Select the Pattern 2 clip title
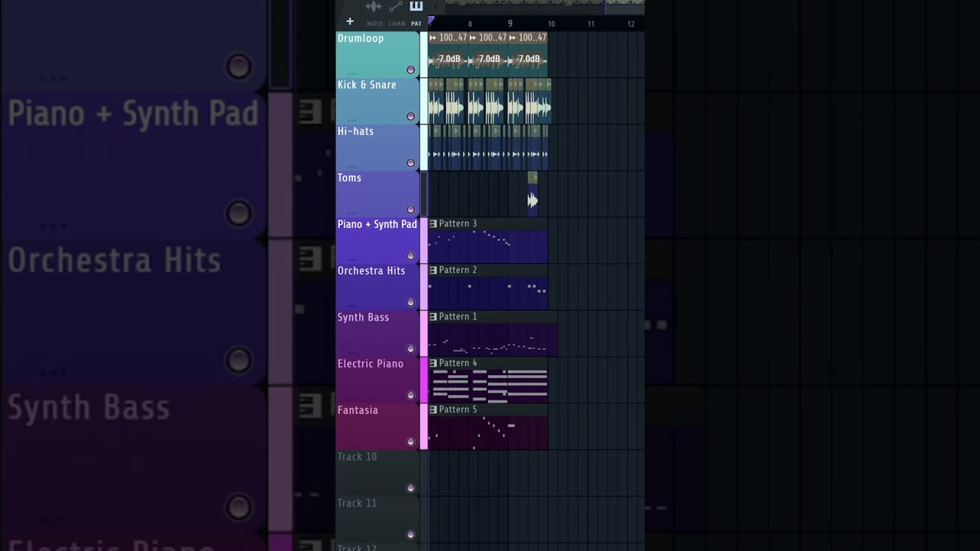980x551 pixels. (x=458, y=270)
